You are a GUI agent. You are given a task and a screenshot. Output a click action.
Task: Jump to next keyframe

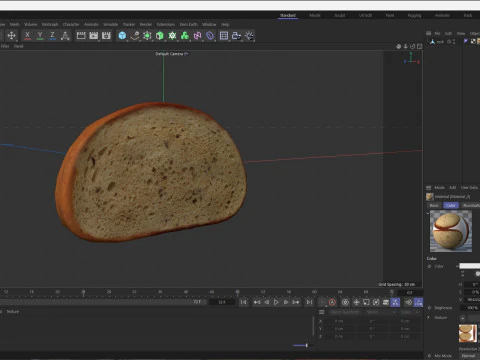click(x=296, y=302)
